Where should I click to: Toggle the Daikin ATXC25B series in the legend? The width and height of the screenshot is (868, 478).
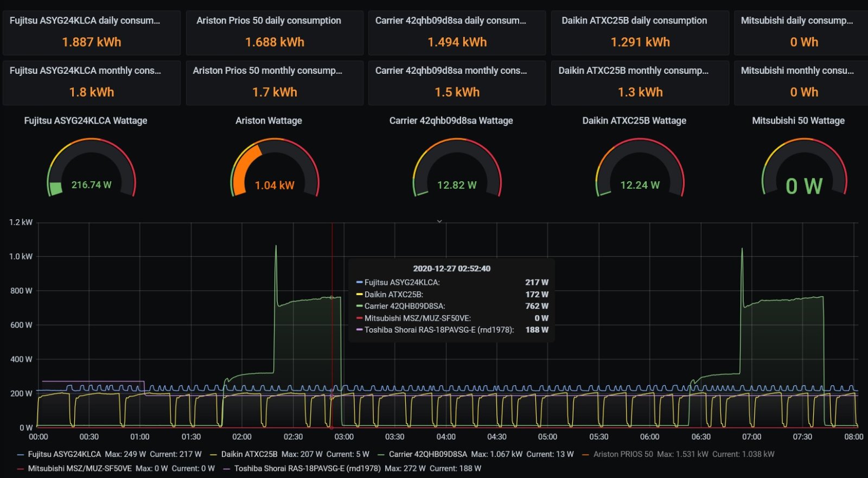249,454
